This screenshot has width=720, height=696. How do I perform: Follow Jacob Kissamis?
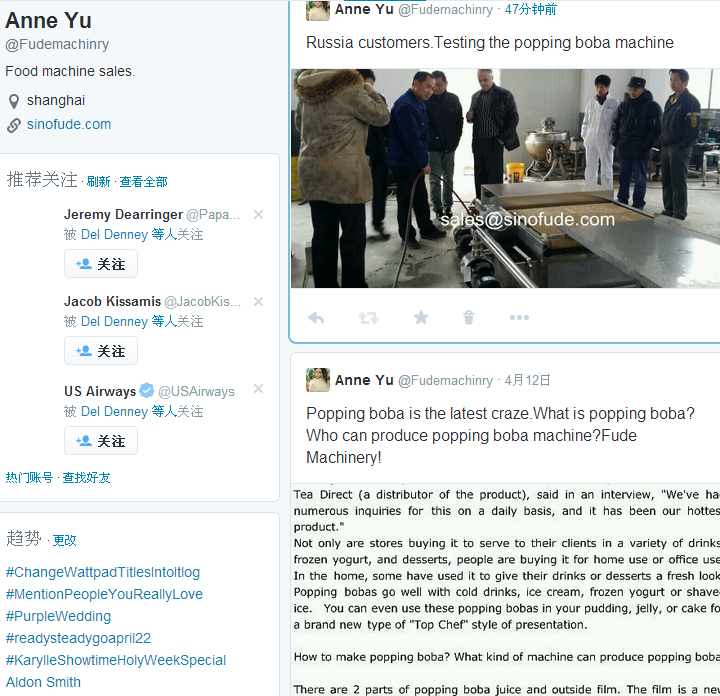101,351
